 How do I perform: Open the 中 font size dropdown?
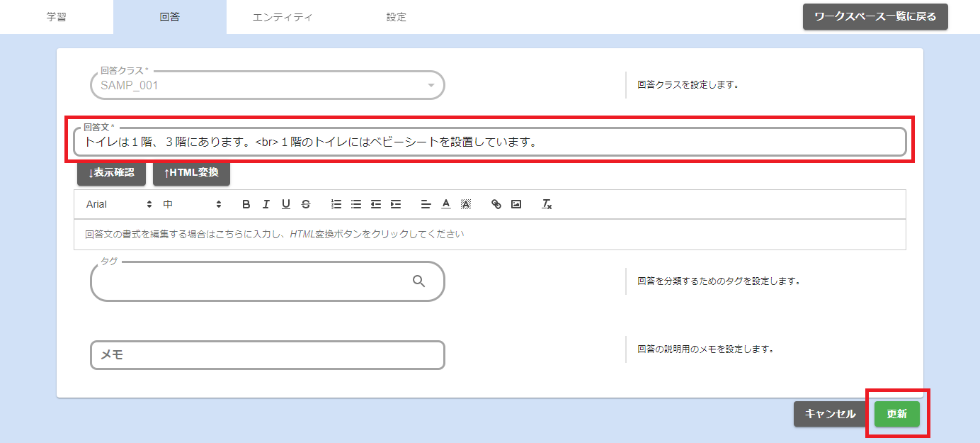coord(193,204)
